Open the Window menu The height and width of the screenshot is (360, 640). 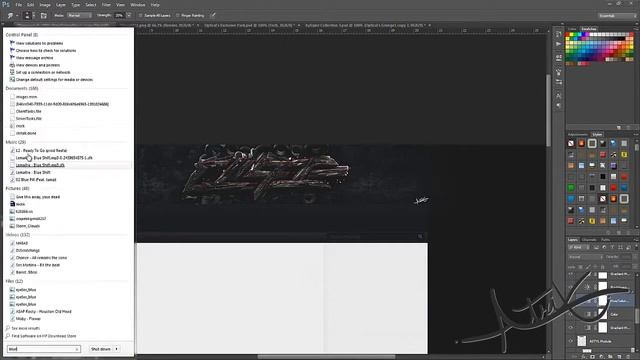pyautogui.click(x=138, y=5)
